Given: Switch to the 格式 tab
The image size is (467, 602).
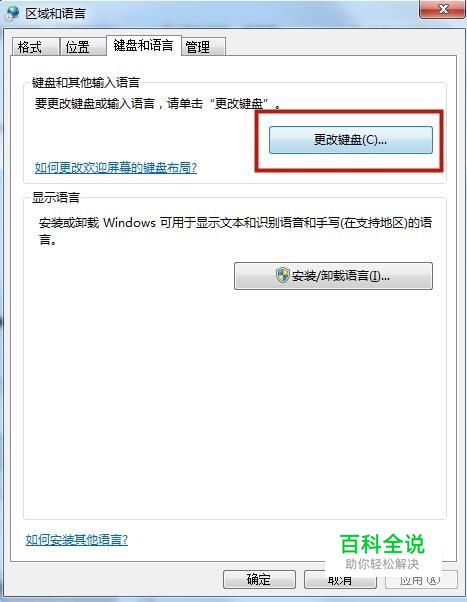Looking at the screenshot, I should [35, 47].
